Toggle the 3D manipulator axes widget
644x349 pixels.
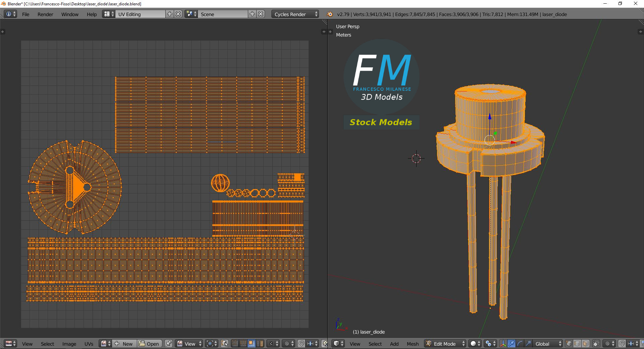(x=503, y=344)
